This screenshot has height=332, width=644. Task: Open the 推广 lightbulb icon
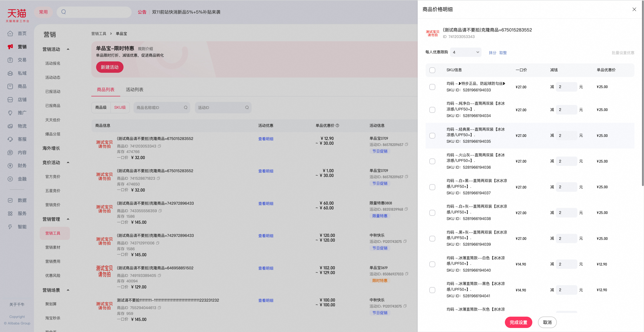tap(10, 113)
